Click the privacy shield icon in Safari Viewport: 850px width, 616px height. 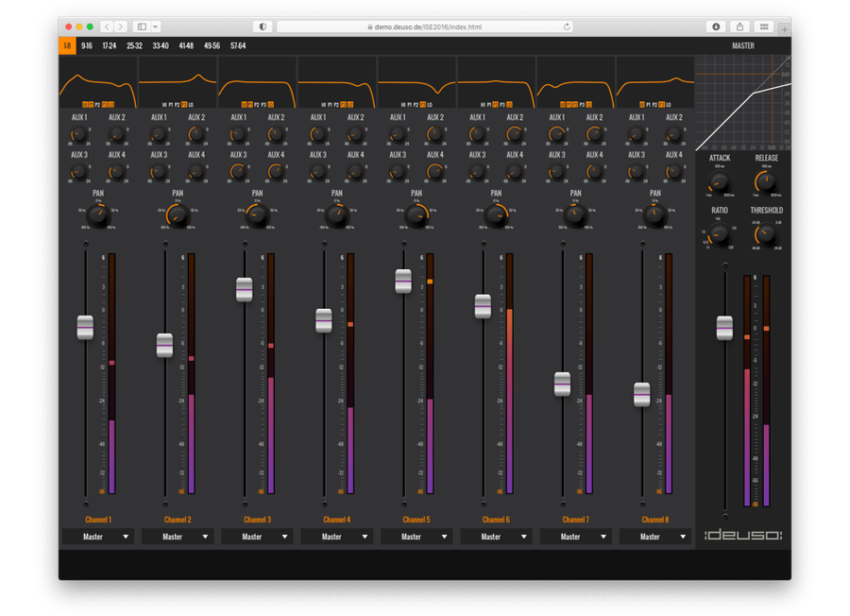[263, 26]
